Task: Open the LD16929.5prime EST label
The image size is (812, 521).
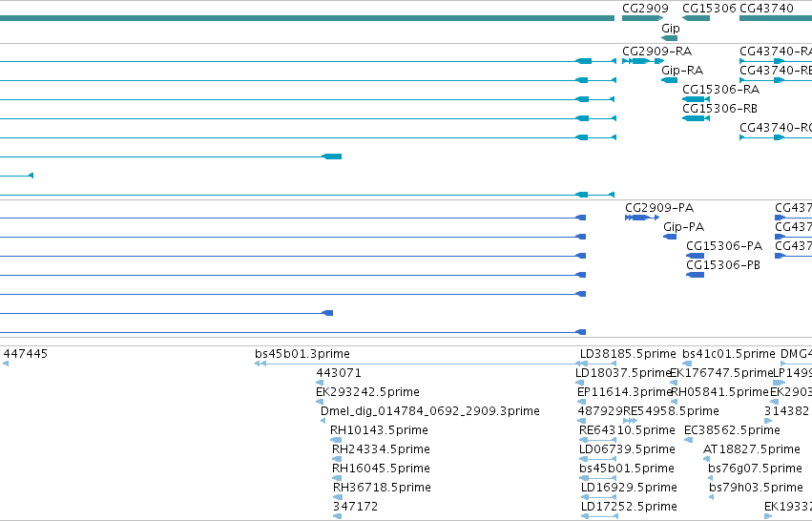Action: coord(629,488)
